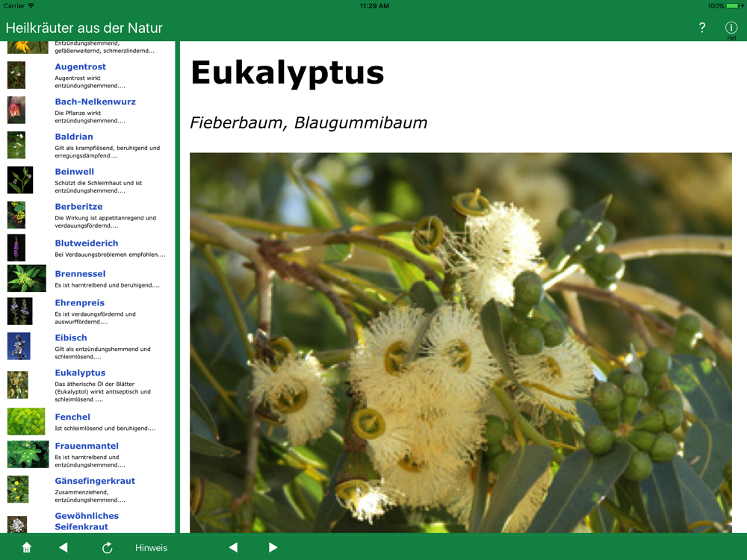Open the info icon at top right
747x560 pixels.
(x=731, y=28)
